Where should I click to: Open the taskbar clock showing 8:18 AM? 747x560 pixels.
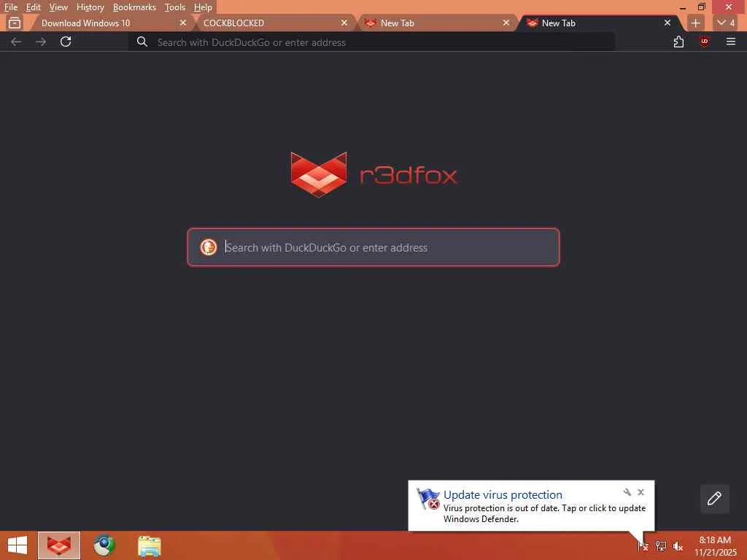715,545
